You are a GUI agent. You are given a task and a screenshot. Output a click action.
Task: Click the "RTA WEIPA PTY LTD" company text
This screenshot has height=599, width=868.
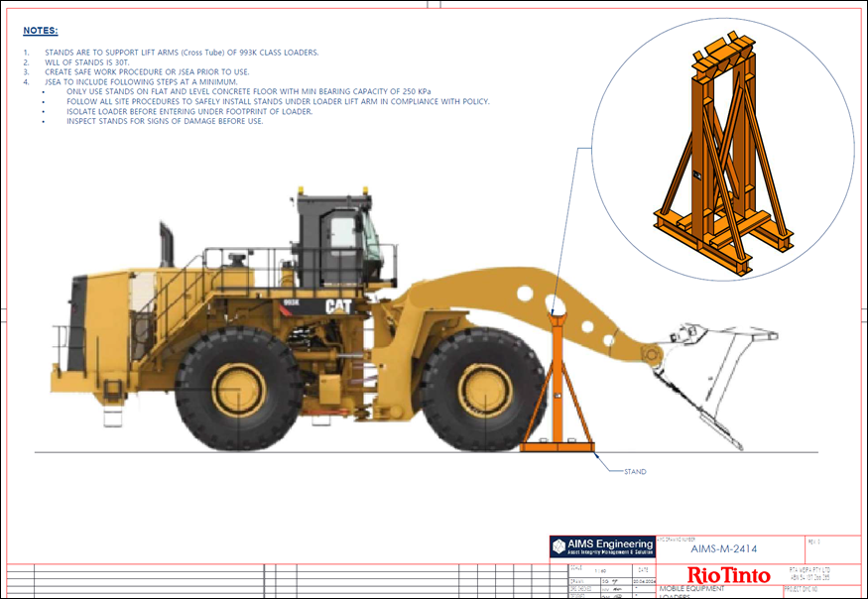click(x=809, y=569)
